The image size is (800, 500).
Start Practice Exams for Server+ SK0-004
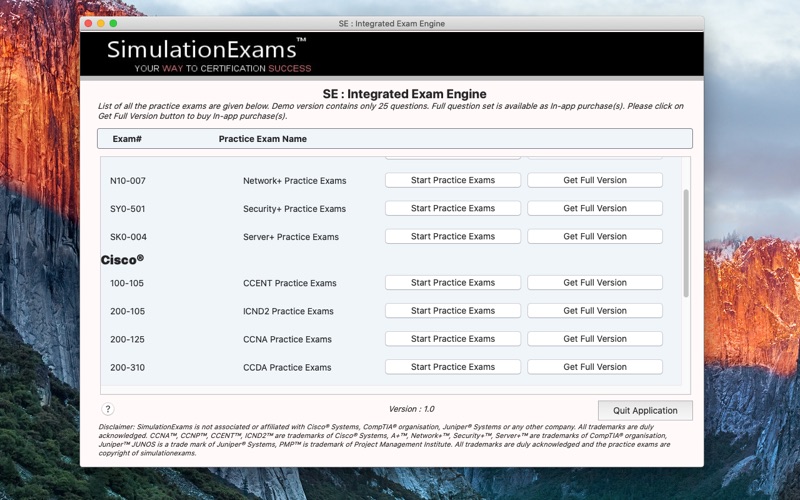[x=453, y=236]
